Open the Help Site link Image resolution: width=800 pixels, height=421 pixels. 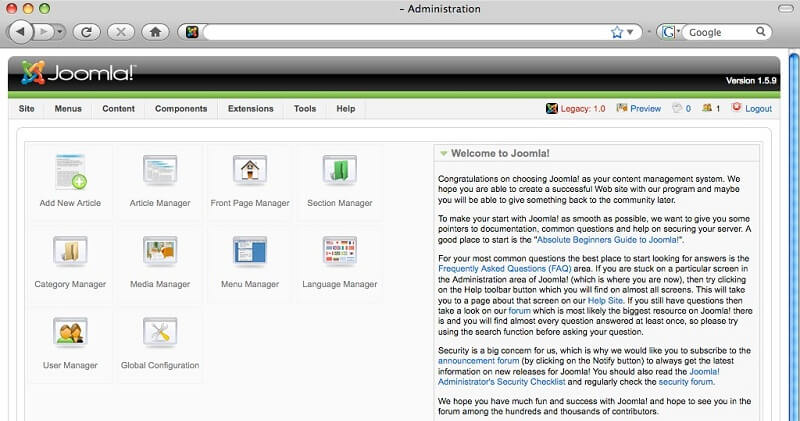(x=605, y=301)
